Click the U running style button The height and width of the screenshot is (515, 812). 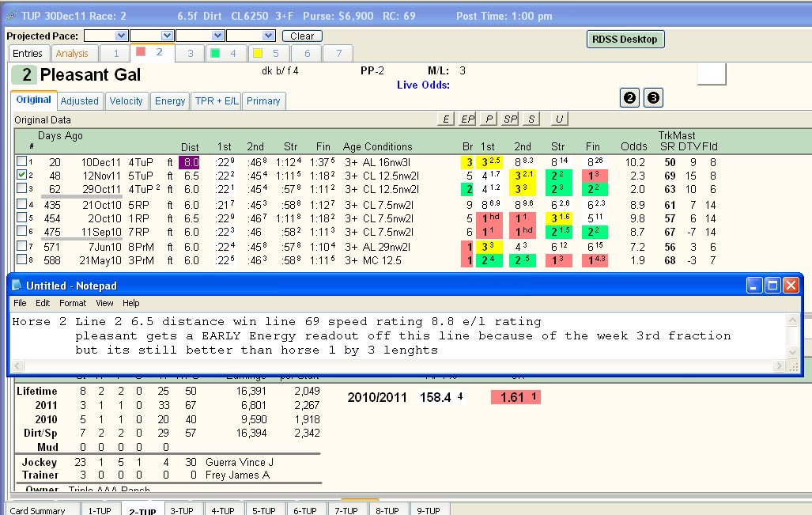[559, 119]
